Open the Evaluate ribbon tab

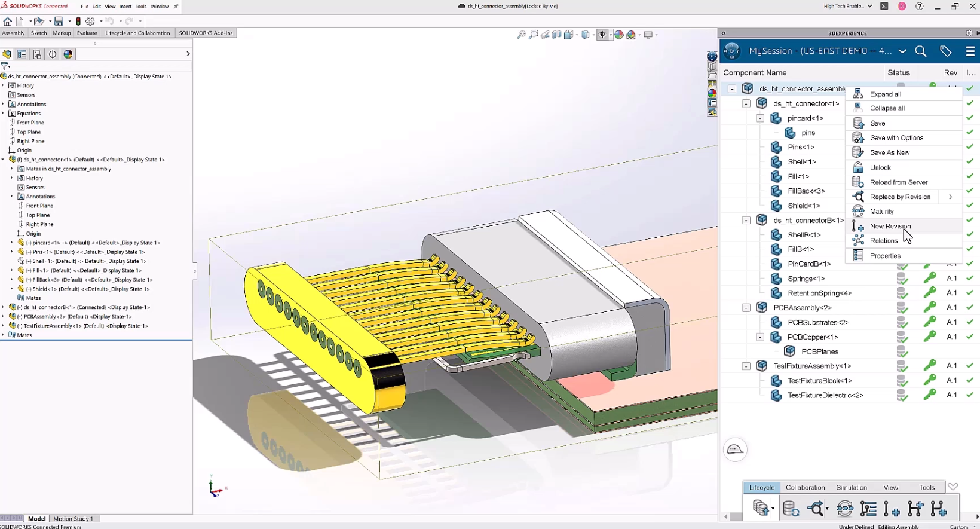coord(87,33)
